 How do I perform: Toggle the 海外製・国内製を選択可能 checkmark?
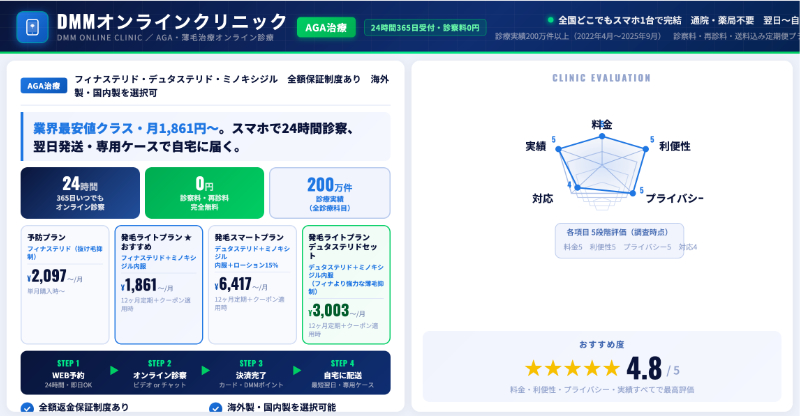click(215, 407)
